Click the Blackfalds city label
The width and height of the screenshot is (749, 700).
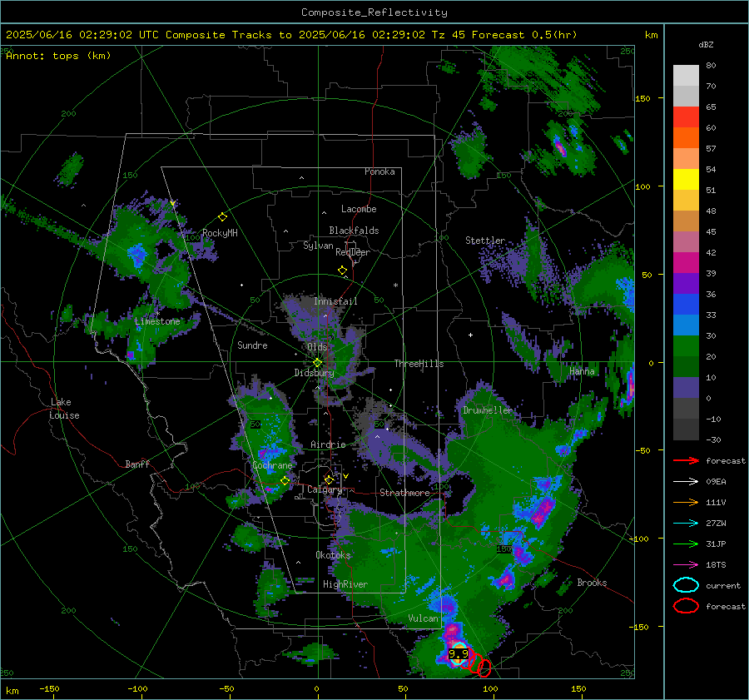click(x=354, y=231)
